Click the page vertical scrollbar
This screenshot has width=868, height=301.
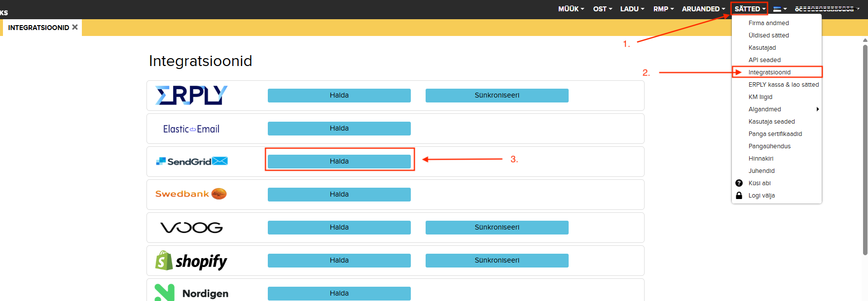click(x=865, y=148)
